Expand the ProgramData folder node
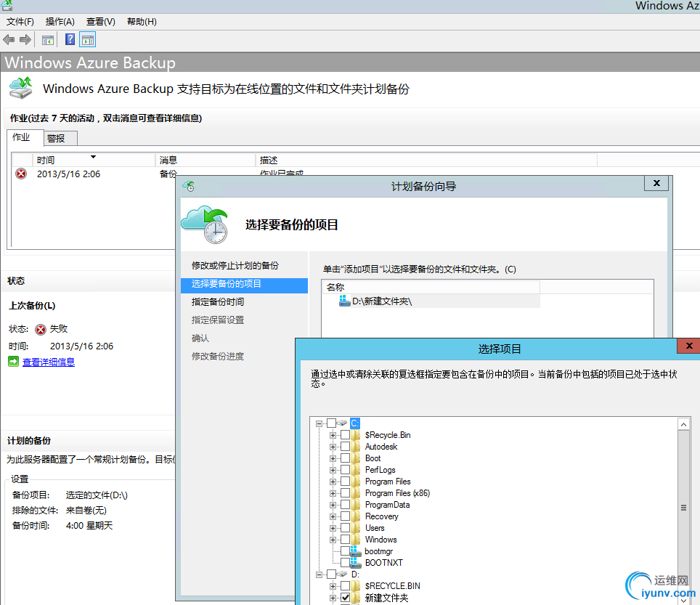Screen dimensions: 700x605 coord(333,505)
